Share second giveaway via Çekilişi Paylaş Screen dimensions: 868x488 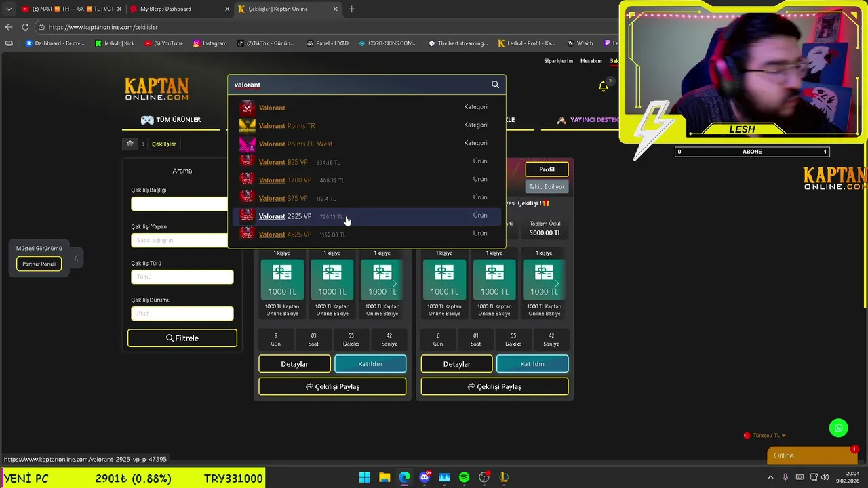[x=494, y=386]
